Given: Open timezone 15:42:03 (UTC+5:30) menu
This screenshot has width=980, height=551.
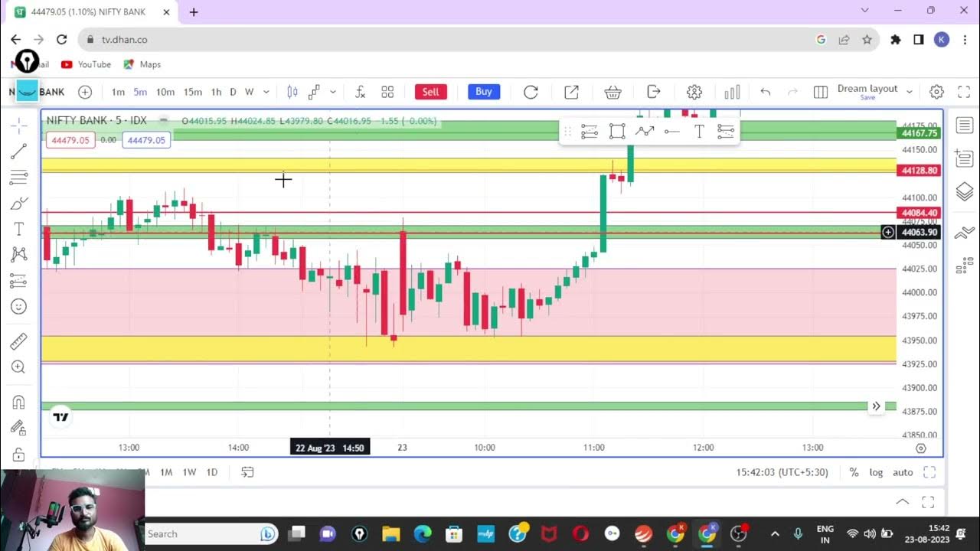Looking at the screenshot, I should tap(782, 472).
